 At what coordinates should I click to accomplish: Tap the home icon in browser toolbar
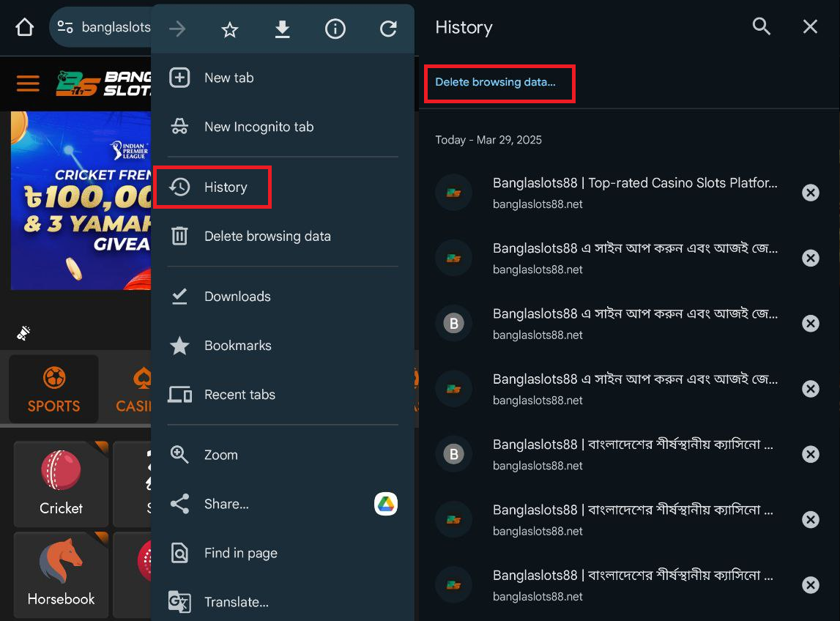coord(25,27)
